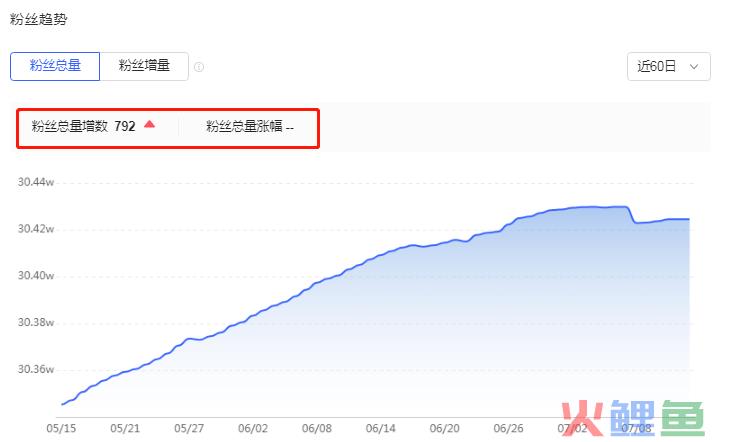Click the info icon beside 粉丝增量
Screen dimensions: 729x442
coord(199,67)
